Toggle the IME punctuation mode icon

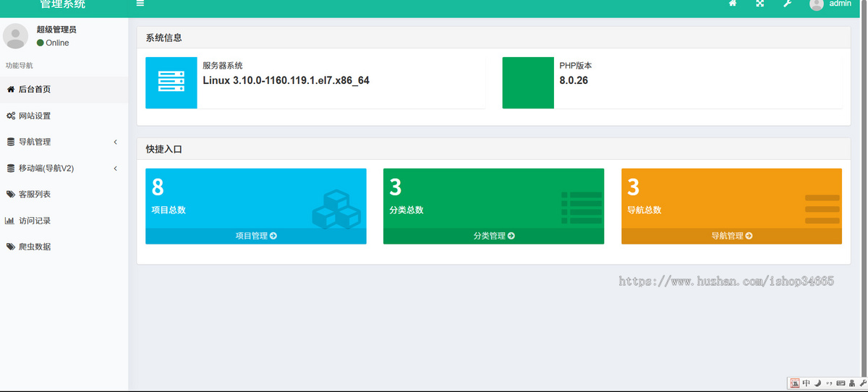[x=829, y=383]
